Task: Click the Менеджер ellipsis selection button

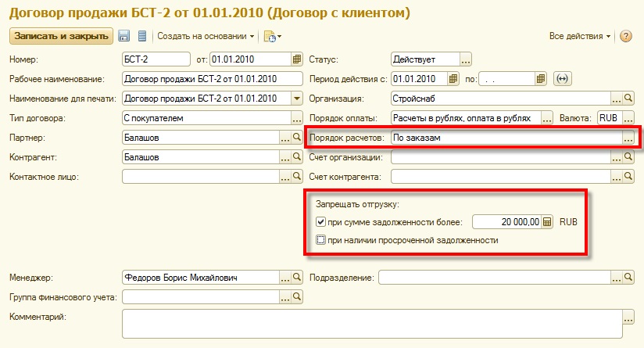Action: coord(285,278)
